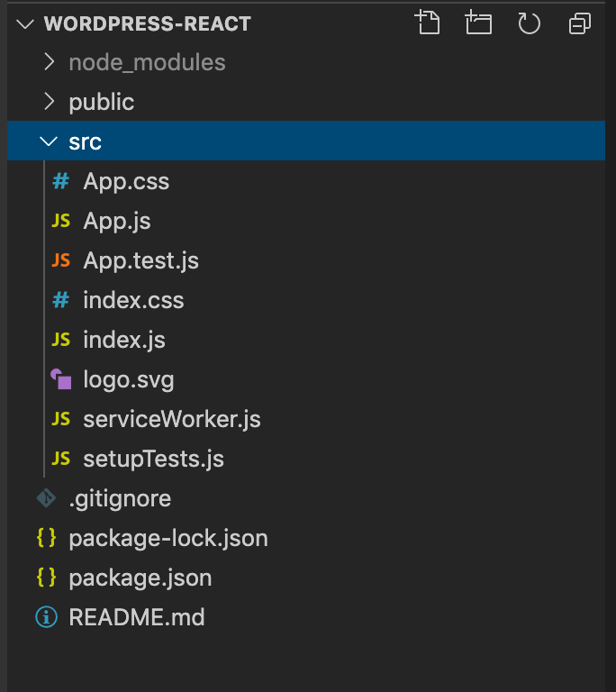Screen dimensions: 616x692
Task: Click the CSS hash icon beside App.css
Action: 60,181
